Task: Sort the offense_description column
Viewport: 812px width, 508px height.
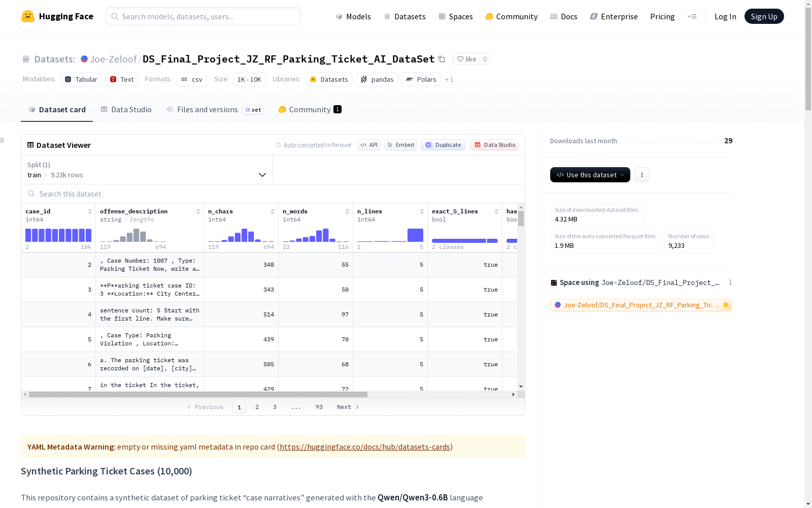Action: (x=198, y=211)
